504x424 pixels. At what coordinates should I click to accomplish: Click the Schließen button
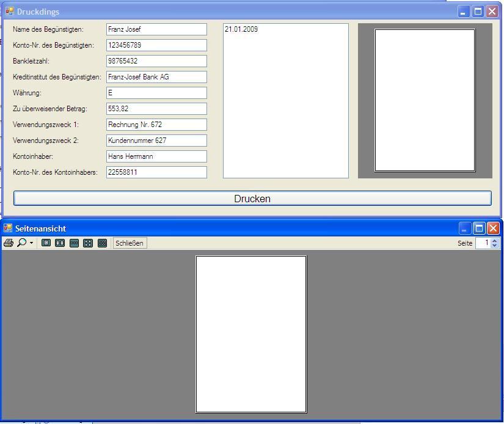pos(130,243)
